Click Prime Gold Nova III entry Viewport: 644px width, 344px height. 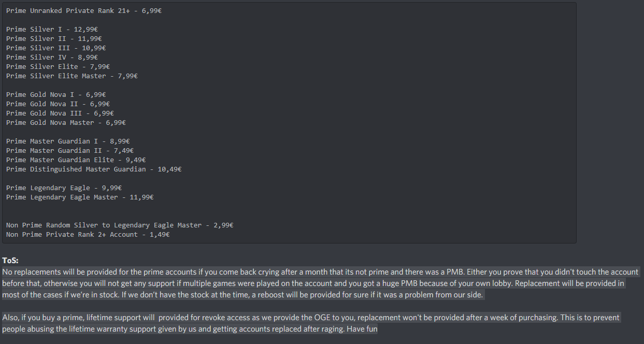point(60,113)
